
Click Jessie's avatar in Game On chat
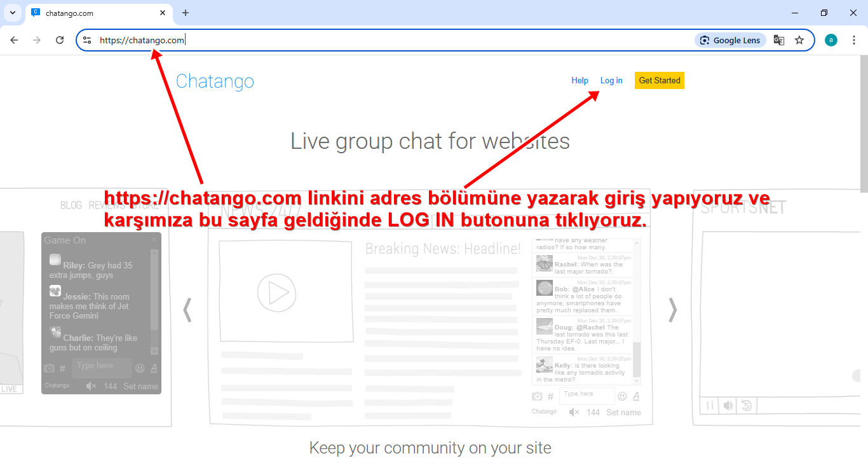pos(55,291)
